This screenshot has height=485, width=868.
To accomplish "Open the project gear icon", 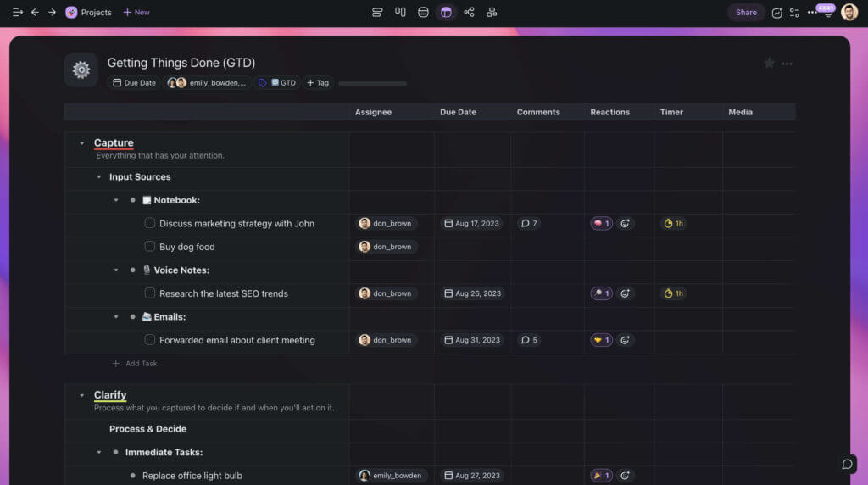I will [81, 70].
